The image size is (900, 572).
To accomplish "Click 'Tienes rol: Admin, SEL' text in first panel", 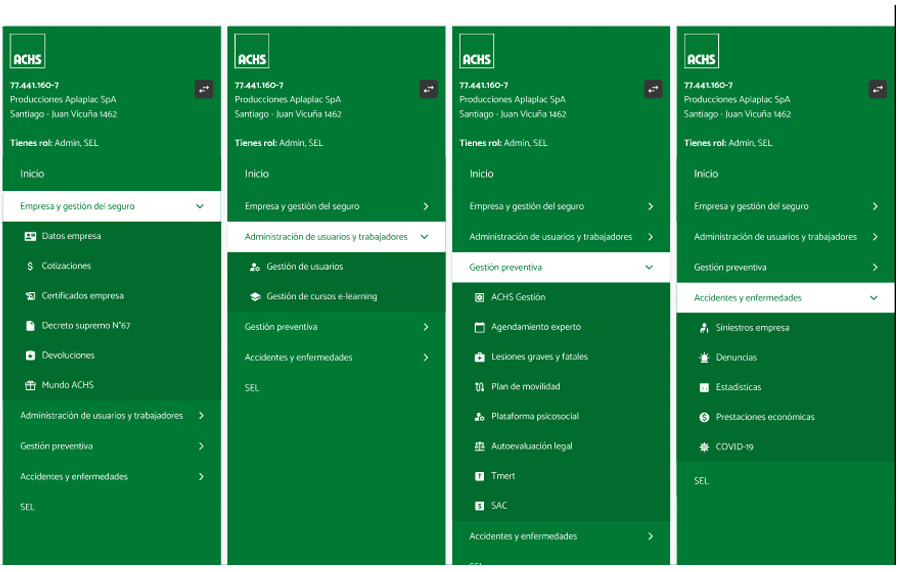I will pyautogui.click(x=54, y=143).
